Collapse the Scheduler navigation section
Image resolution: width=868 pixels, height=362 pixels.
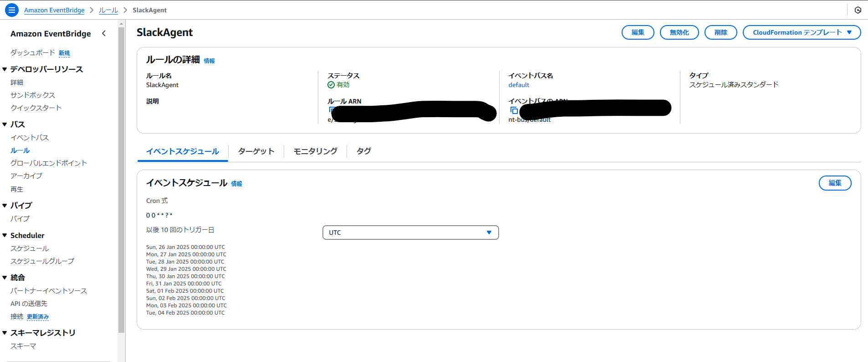[x=5, y=236]
